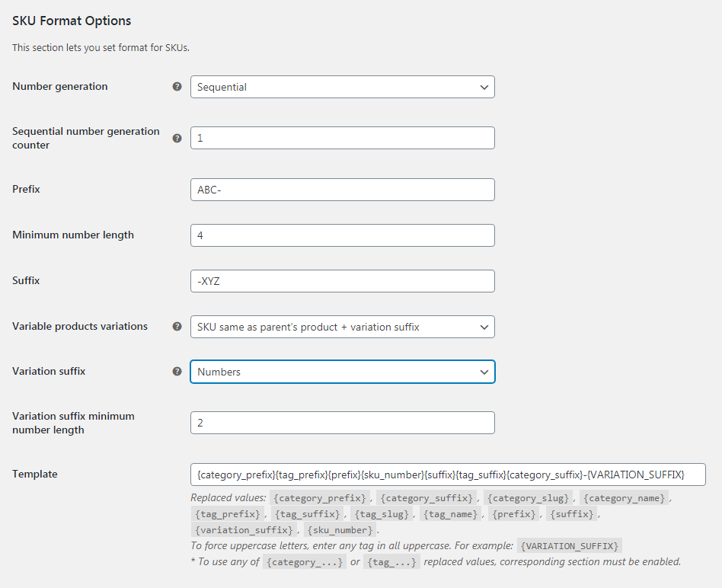Click the {category_prefix} replaced value tag
The height and width of the screenshot is (588, 722).
pyautogui.click(x=320, y=498)
